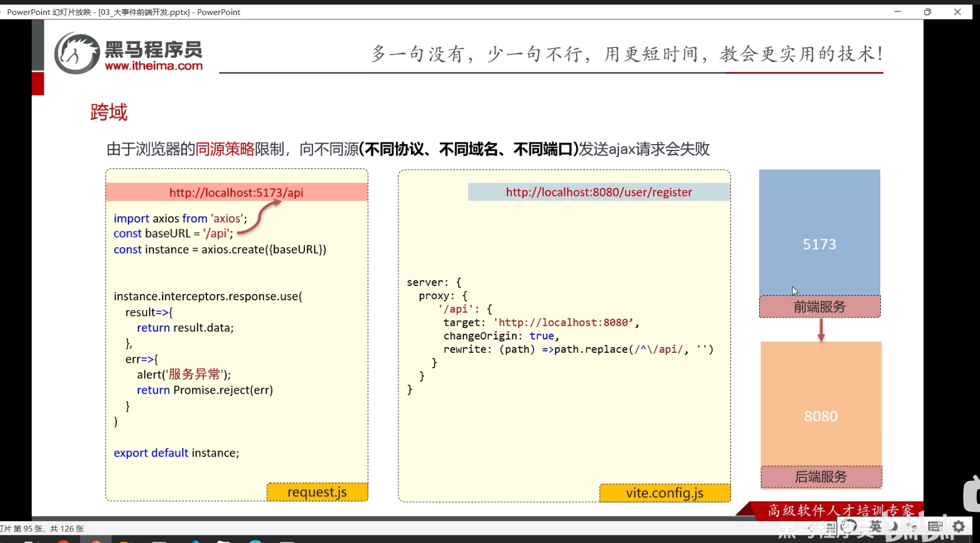Click the line 'import axios from 'axios';'
Viewport: 980px width, 543px height.
tap(180, 218)
